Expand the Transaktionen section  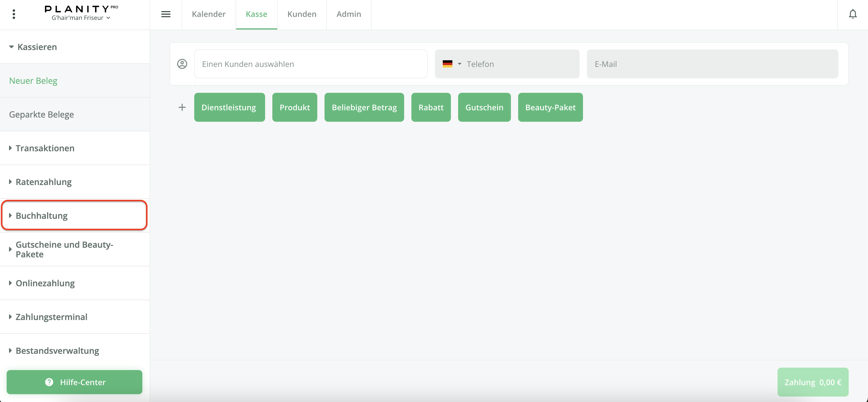coord(45,148)
